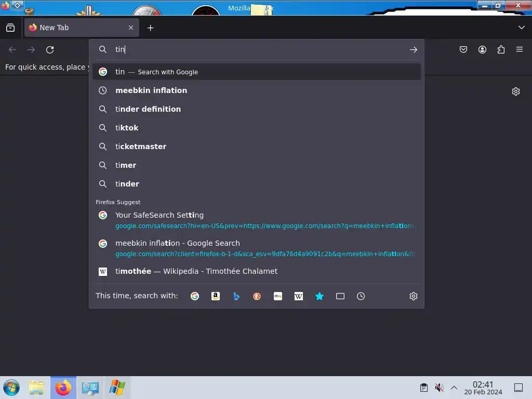Expand the hidden tray icons chevron
Screen dimensions: 532x399
click(x=454, y=388)
